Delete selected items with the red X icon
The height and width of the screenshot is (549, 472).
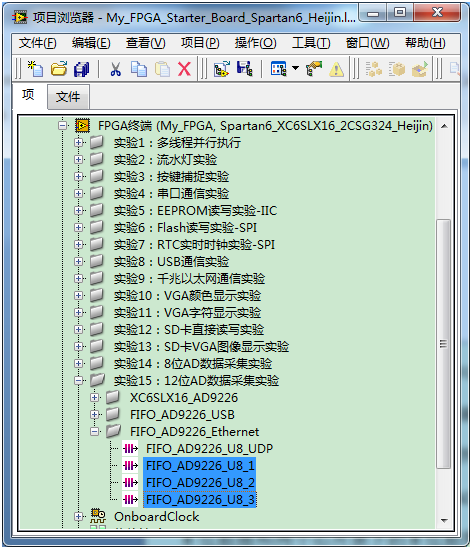(185, 69)
